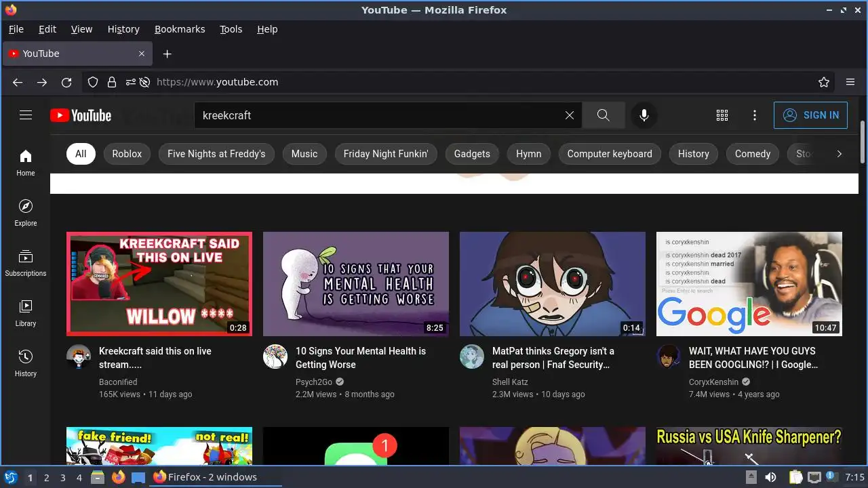Viewport: 868px width, 488px height.
Task: Click the CoryxKenshin channel avatar
Action: click(669, 357)
